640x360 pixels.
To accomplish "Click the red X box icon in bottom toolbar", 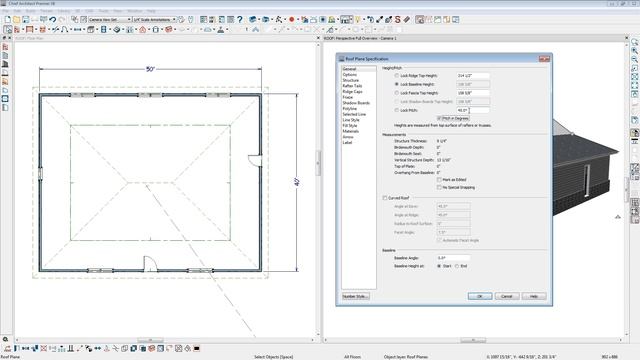I will point(44,349).
